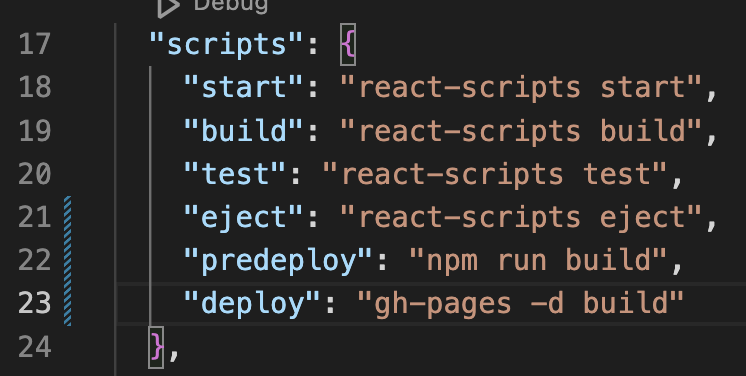Click the "react-scripts build" value
746x376 pixels.
(x=521, y=131)
